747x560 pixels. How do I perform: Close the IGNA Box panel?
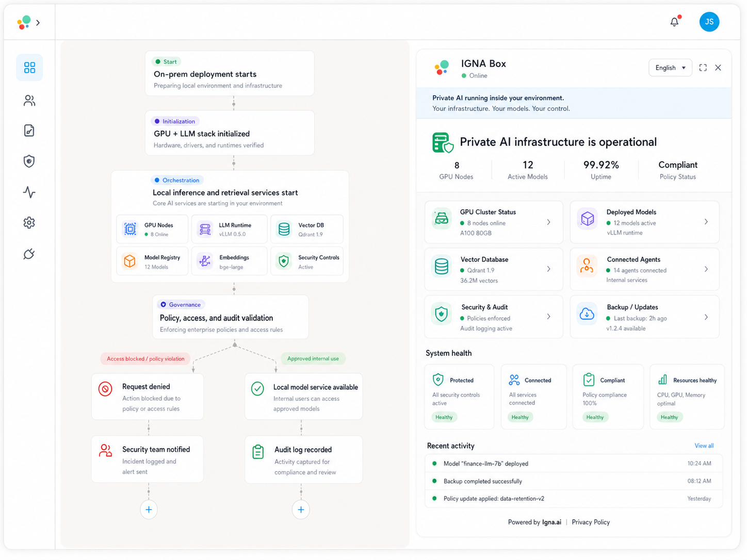click(x=718, y=68)
